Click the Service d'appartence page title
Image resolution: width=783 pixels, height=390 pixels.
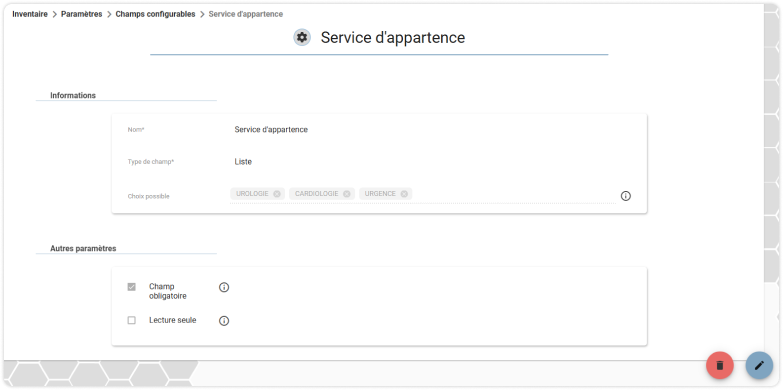[393, 37]
